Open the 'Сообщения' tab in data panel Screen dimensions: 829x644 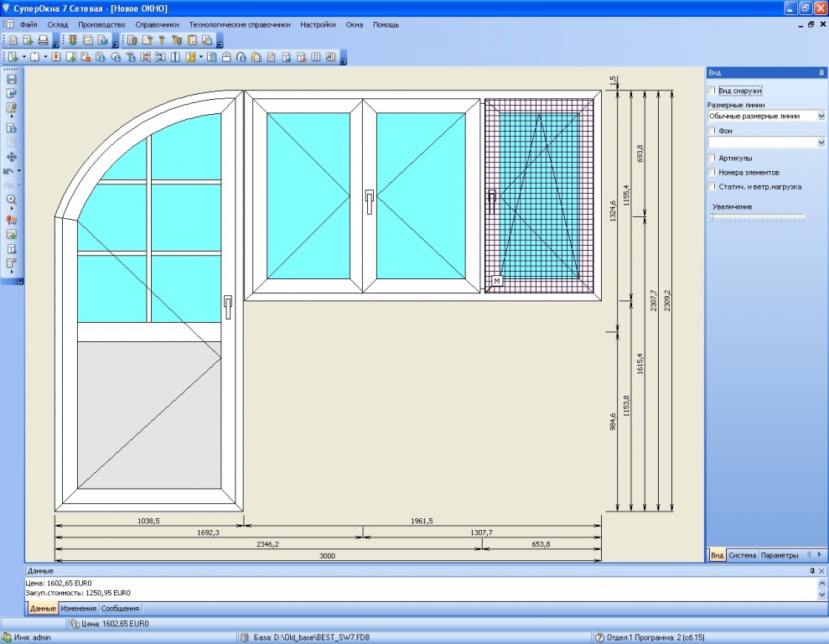(120, 608)
